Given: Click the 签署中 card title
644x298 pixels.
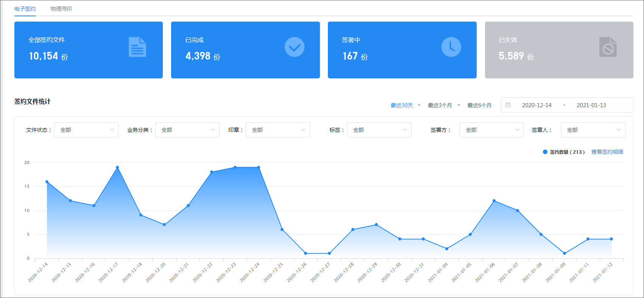Looking at the screenshot, I should pos(351,40).
